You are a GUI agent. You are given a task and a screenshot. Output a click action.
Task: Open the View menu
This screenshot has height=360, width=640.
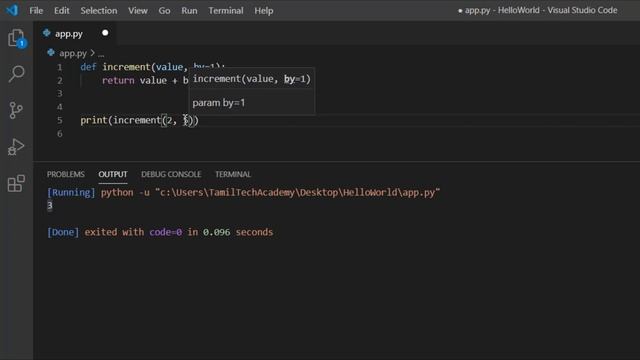coord(138,11)
